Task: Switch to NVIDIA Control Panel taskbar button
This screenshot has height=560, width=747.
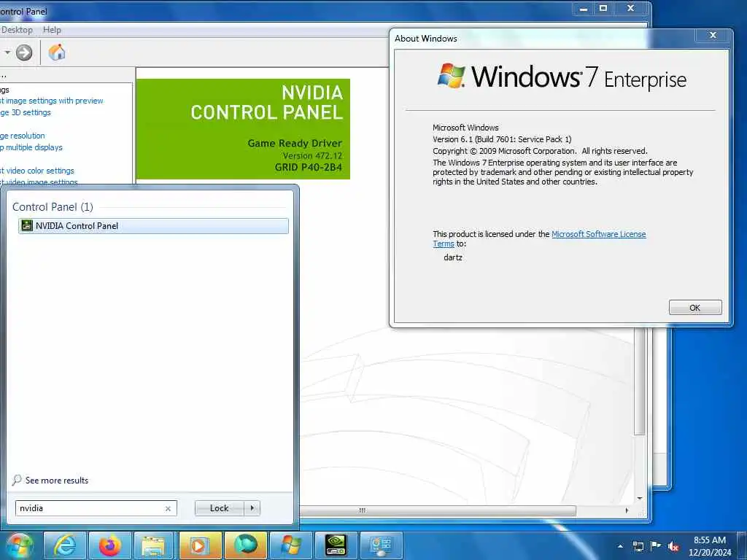Action: click(x=336, y=545)
